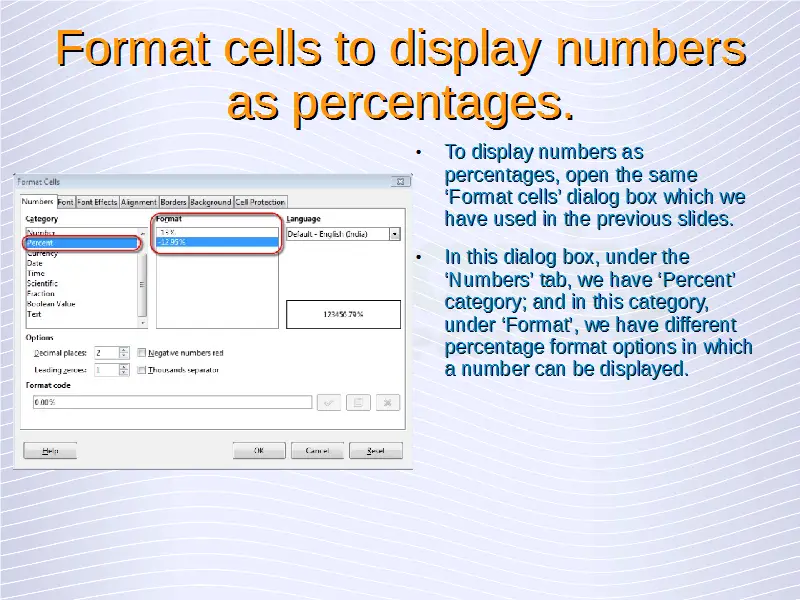Increase Leading zeroes with up arrow
This screenshot has width=800, height=600.
tap(124, 367)
